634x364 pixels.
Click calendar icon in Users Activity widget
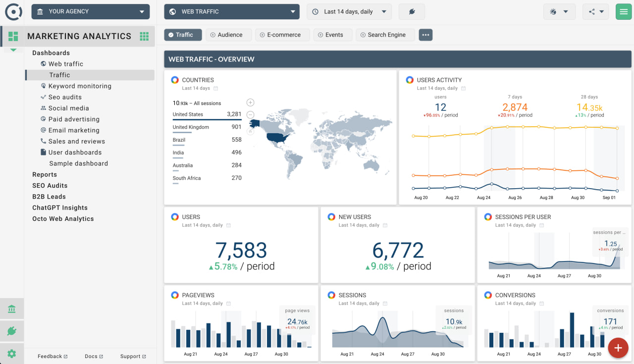point(463,89)
